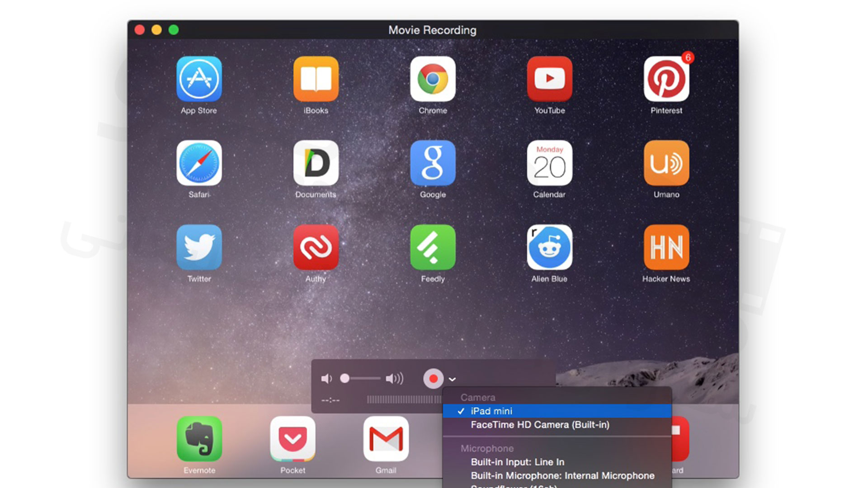Open the Google search app icon
868x488 pixels.
pyautogui.click(x=433, y=163)
